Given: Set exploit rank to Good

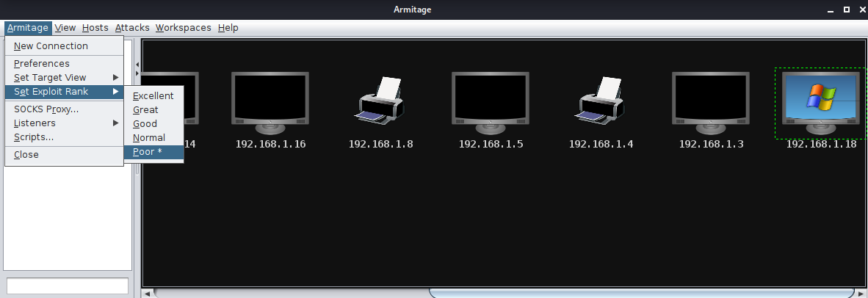Looking at the screenshot, I should (x=154, y=123).
